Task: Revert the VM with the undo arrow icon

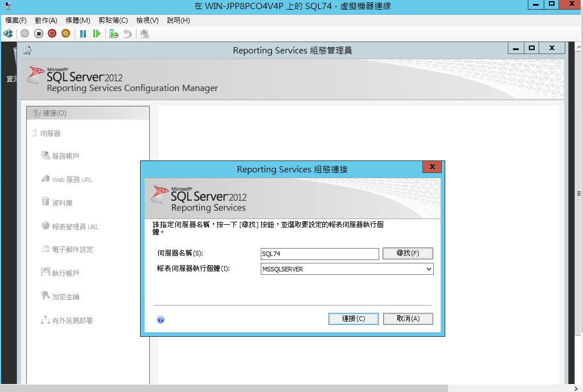Action: click(128, 34)
